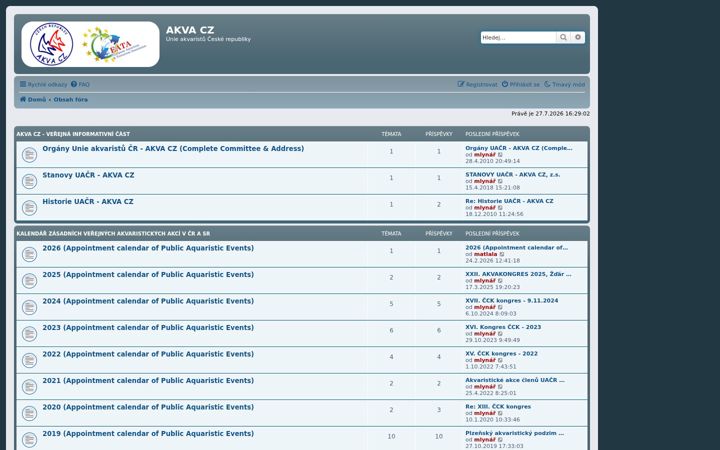Open Rychlé odkazy quick links menu

(x=43, y=84)
